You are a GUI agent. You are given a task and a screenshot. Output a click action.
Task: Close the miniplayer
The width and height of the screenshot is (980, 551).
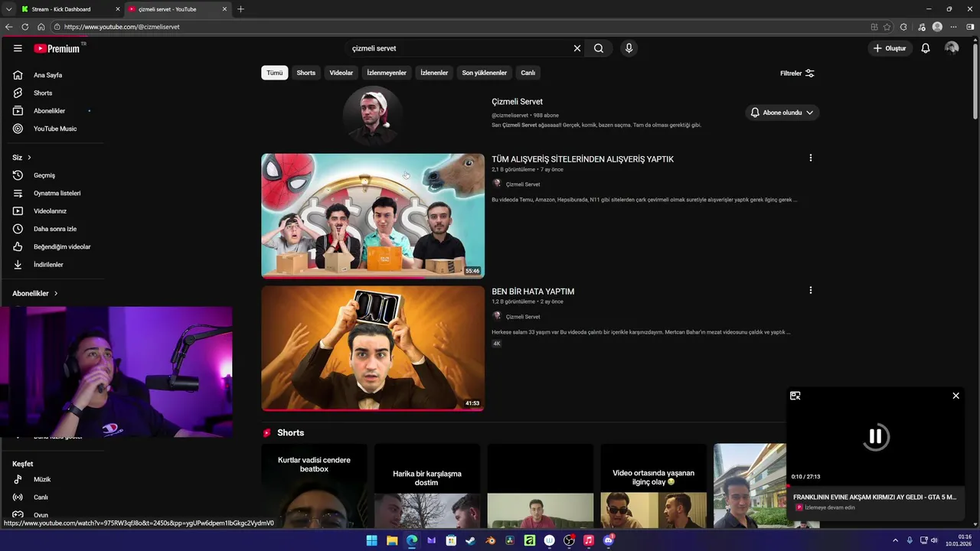click(955, 396)
